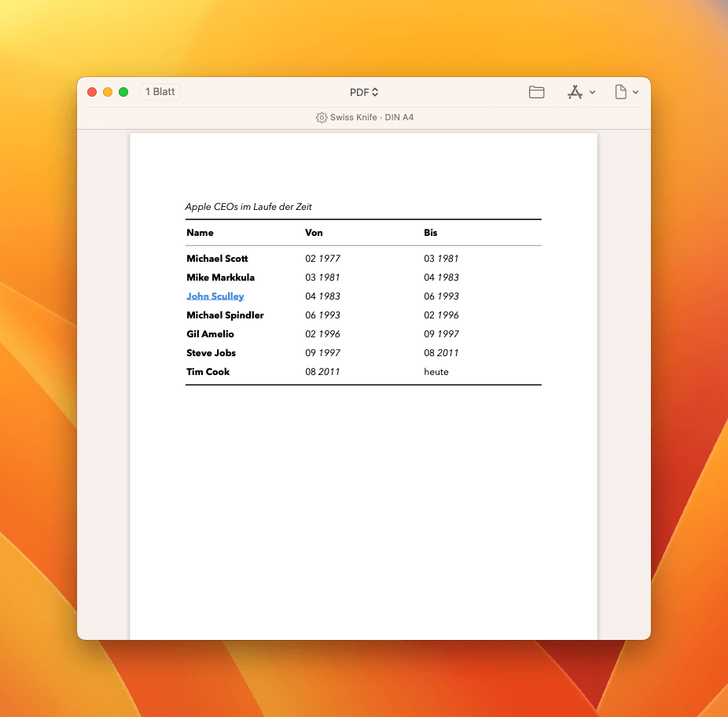Click '06 1993' in John Sculley row
This screenshot has height=717, width=728.
coord(441,296)
